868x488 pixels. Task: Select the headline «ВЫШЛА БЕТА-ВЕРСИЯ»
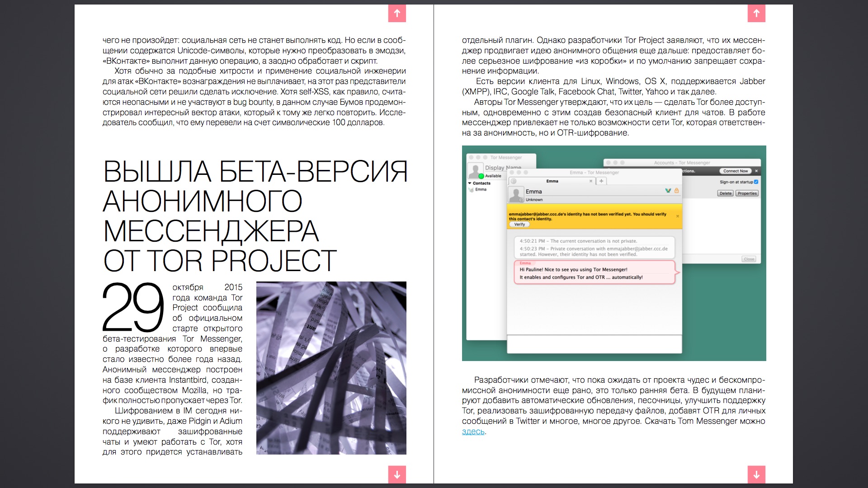[x=255, y=172]
